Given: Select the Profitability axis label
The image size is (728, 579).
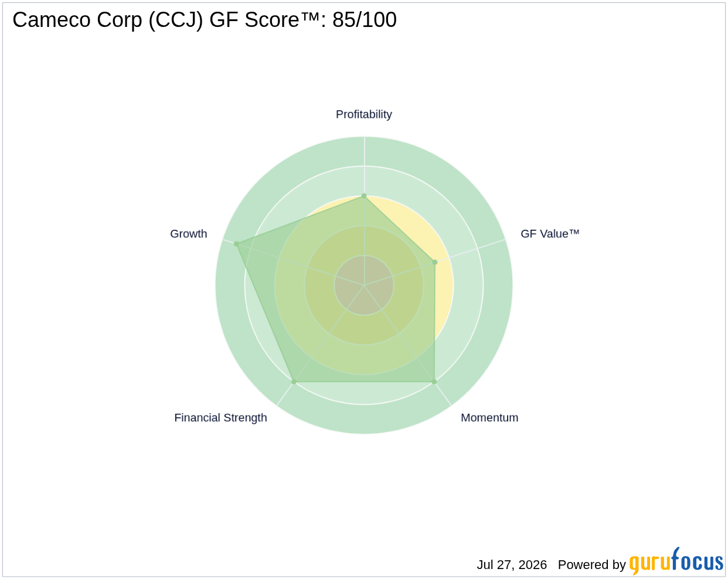Looking at the screenshot, I should tap(364, 114).
